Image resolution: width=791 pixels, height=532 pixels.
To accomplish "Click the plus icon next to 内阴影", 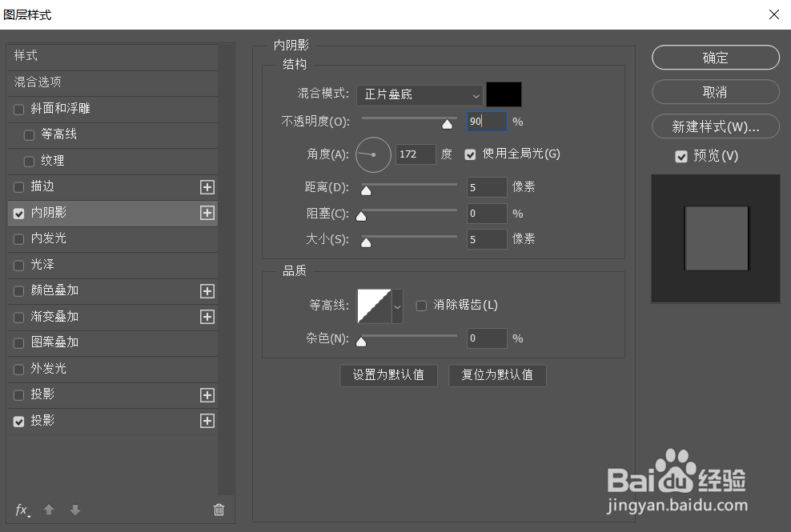I will [207, 213].
